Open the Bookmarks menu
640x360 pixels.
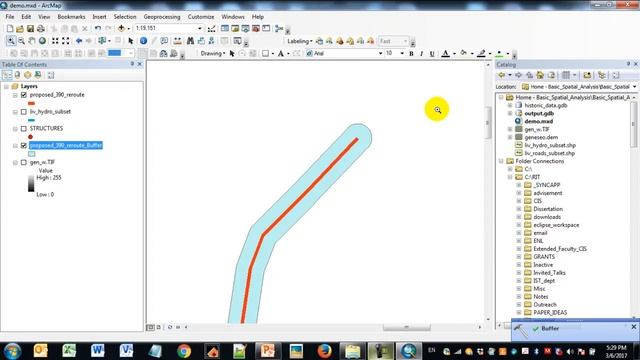pos(71,17)
